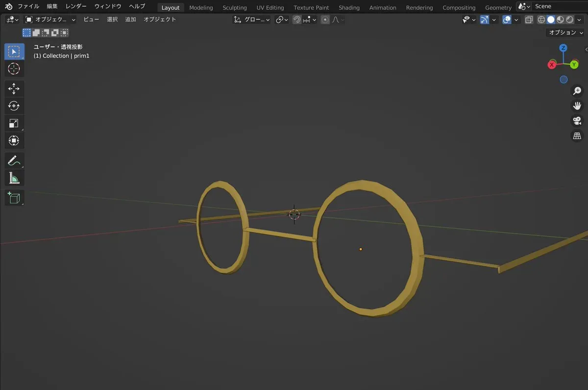Set selection mode to new selection
This screenshot has width=588, height=390.
(26, 33)
